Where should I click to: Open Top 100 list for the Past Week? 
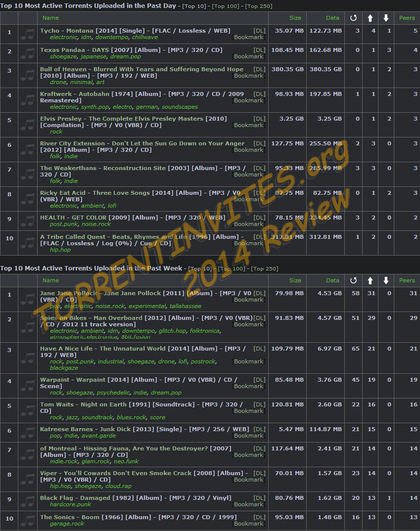[x=232, y=268]
